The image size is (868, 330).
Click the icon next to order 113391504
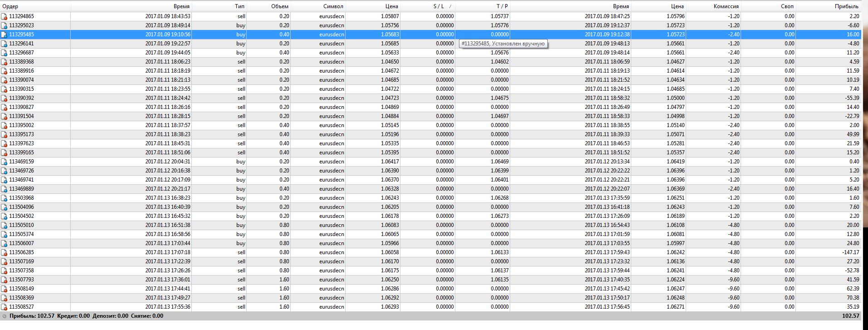tap(4, 116)
